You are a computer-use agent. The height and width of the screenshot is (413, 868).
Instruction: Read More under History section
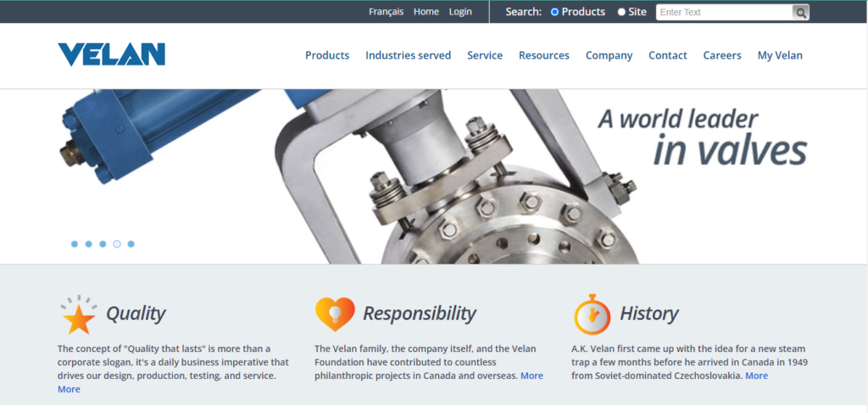point(756,376)
